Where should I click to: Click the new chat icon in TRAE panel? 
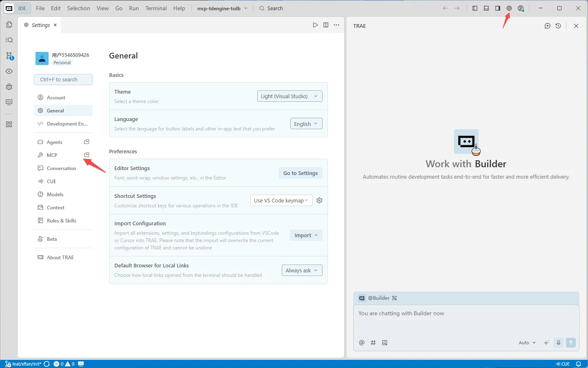click(x=548, y=26)
